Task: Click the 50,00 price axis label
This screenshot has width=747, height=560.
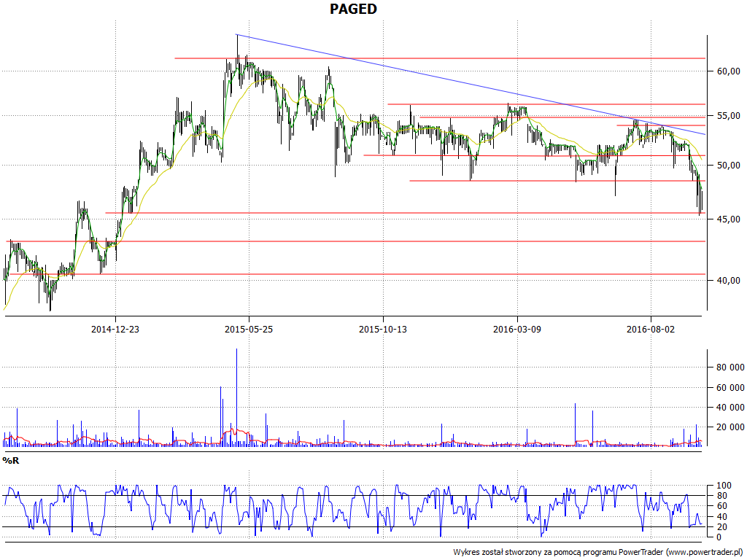Action: [x=729, y=166]
